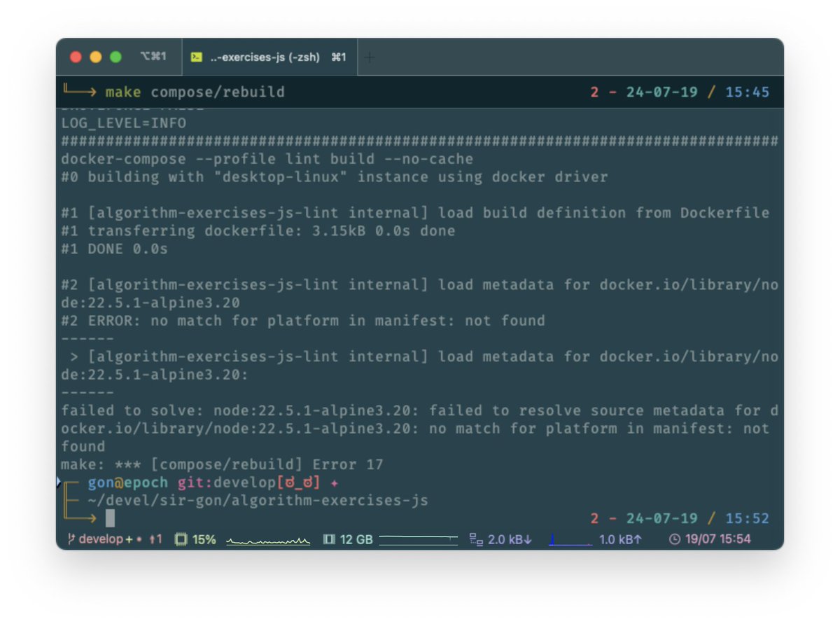Select the make compose/rebuild command text
The width and height of the screenshot is (840, 624).
(x=195, y=92)
